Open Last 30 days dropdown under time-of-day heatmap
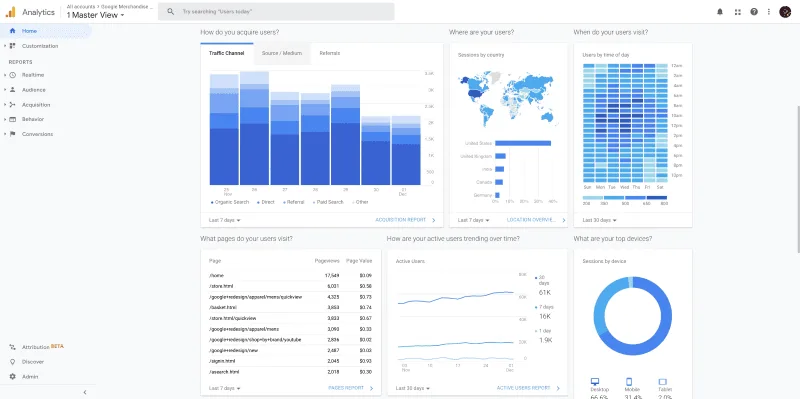 [599, 220]
